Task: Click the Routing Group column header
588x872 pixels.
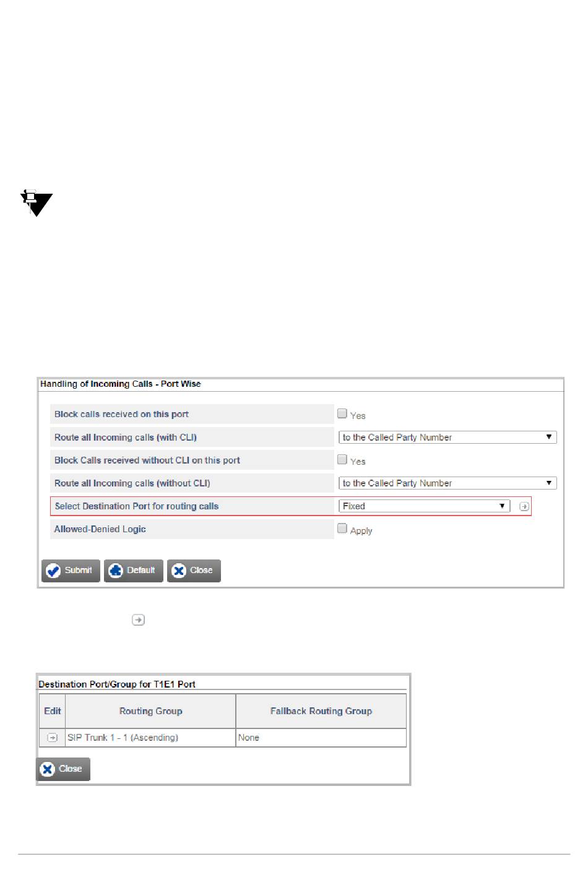Action: [150, 711]
